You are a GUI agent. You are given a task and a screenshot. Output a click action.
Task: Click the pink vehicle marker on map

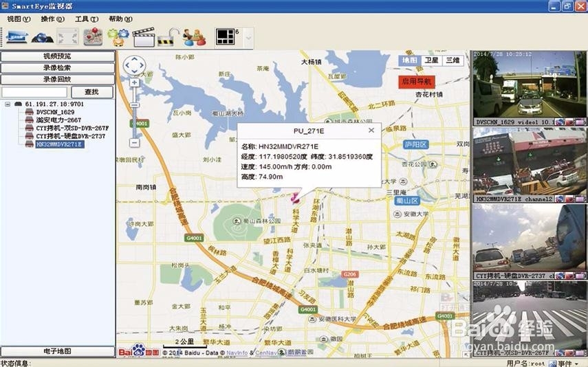[296, 199]
